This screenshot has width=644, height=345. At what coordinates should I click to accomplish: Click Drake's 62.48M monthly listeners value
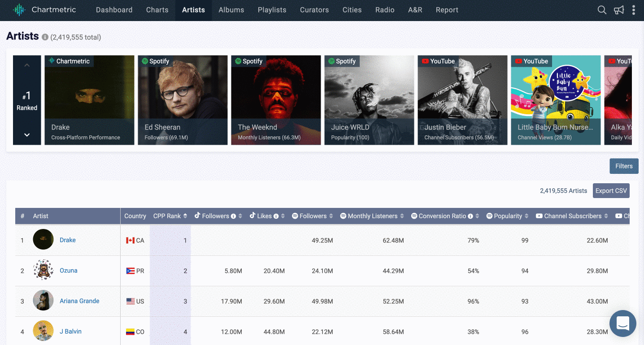tap(393, 241)
